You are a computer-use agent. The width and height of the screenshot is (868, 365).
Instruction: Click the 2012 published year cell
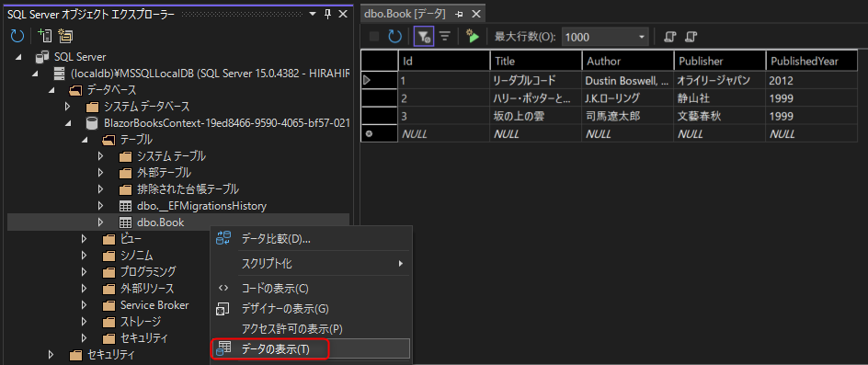(x=812, y=80)
